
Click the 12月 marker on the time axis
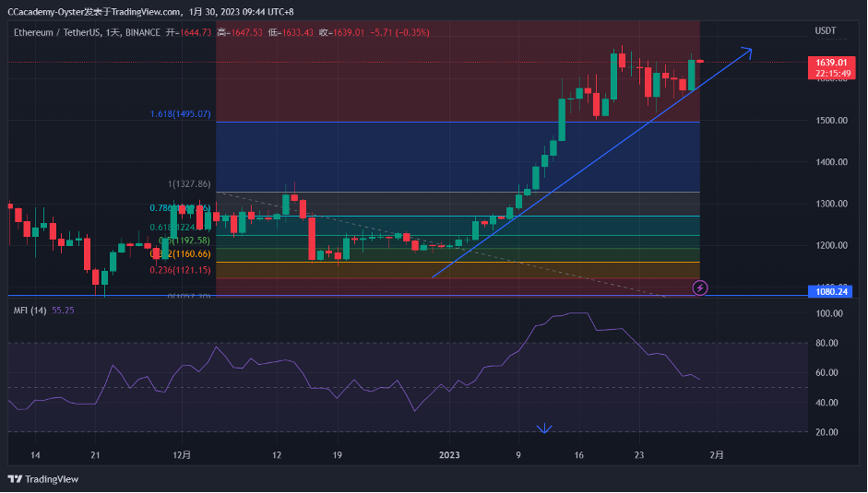182,455
